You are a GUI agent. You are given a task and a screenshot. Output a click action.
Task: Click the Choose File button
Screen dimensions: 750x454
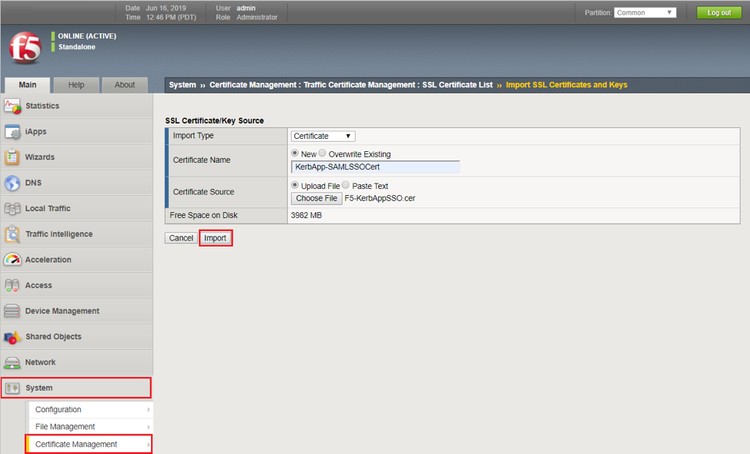316,198
